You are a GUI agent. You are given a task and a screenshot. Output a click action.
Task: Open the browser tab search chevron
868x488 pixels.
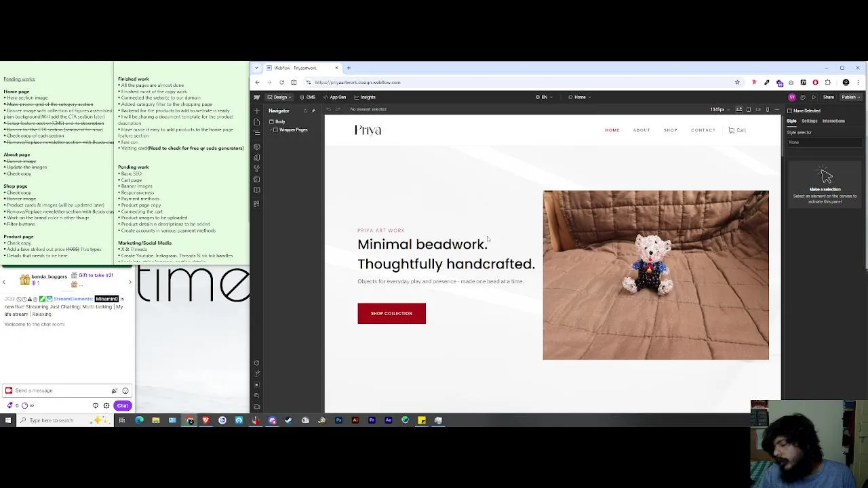coord(257,68)
